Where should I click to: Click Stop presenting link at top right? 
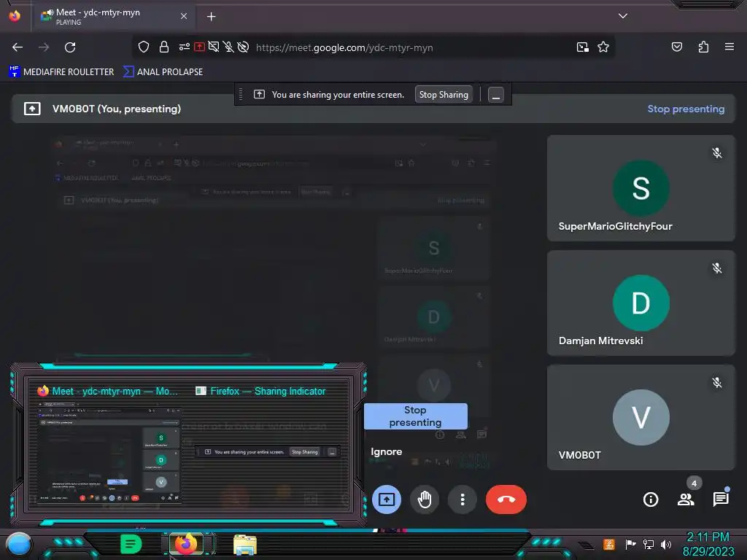[686, 109]
